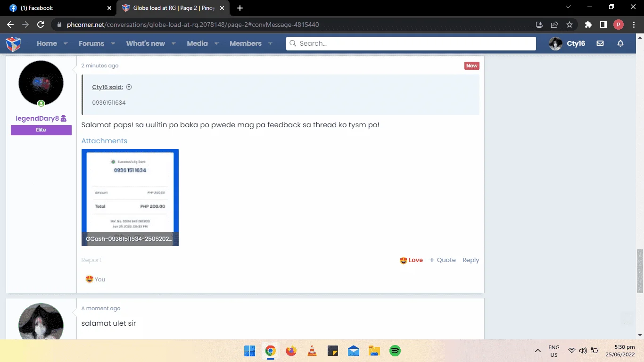Open Sticky Notes taskbar icon
This screenshot has height=362, width=644.
332,351
